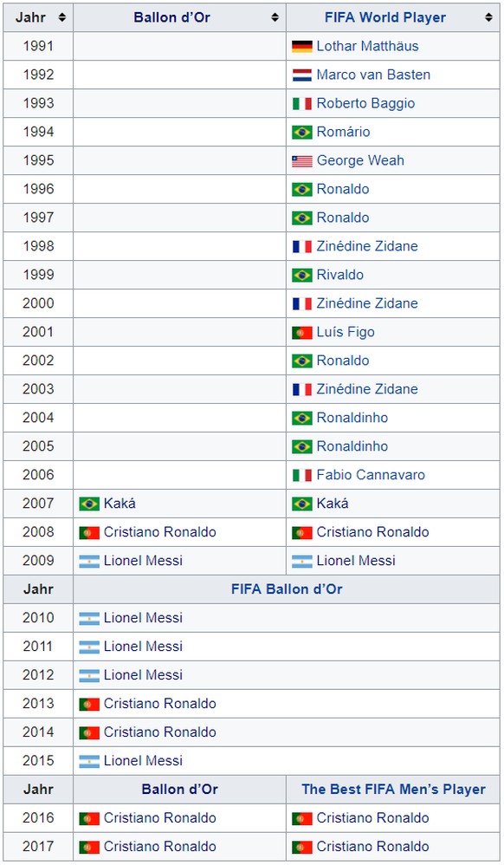
Task: Open the Fabio Cannavaro player link
Action: pyautogui.click(x=371, y=475)
